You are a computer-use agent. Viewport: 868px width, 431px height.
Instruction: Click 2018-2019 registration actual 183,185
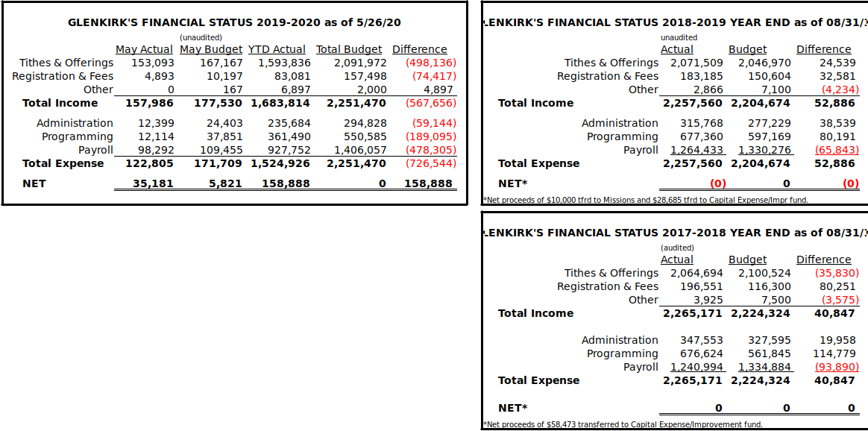pyautogui.click(x=702, y=76)
